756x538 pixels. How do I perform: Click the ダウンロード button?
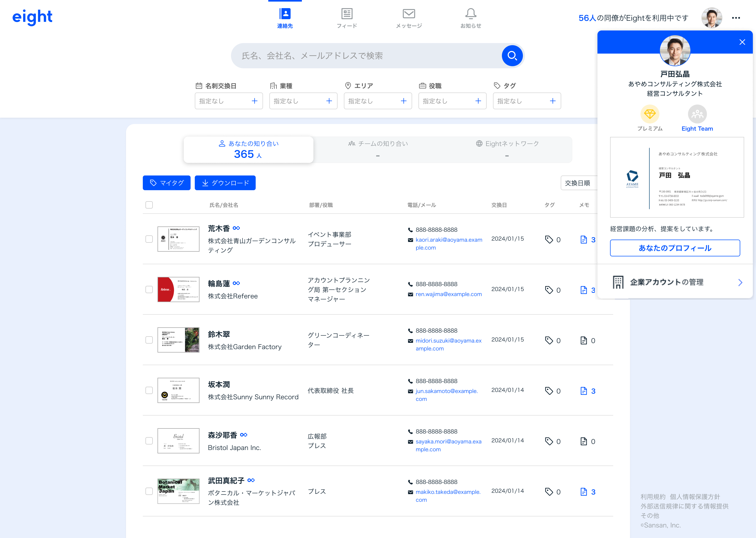(x=225, y=183)
